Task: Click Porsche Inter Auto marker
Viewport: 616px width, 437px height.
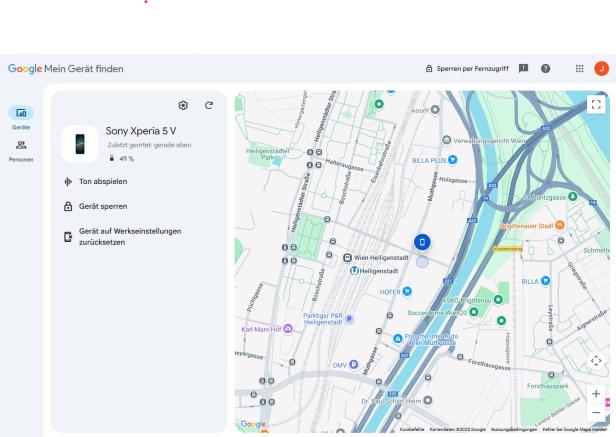Action: (398, 338)
